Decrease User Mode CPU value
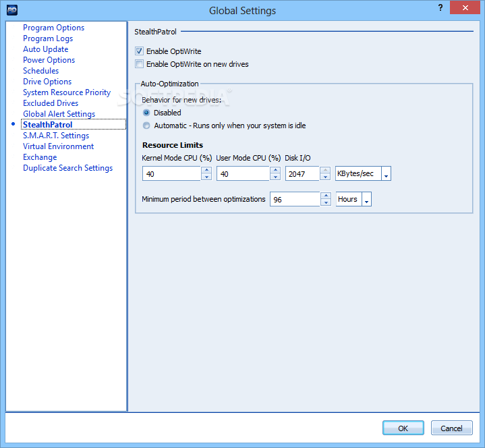The height and width of the screenshot is (448, 485). click(x=275, y=177)
